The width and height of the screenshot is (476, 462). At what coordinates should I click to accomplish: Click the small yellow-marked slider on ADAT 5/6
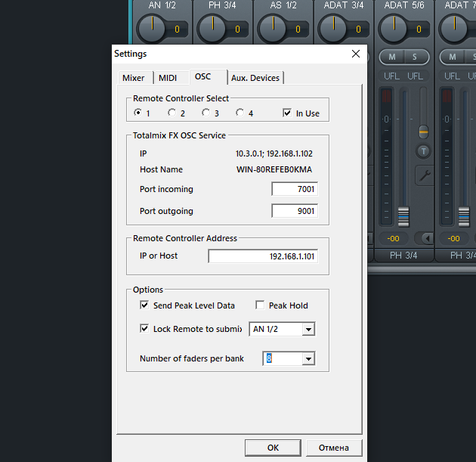423,132
